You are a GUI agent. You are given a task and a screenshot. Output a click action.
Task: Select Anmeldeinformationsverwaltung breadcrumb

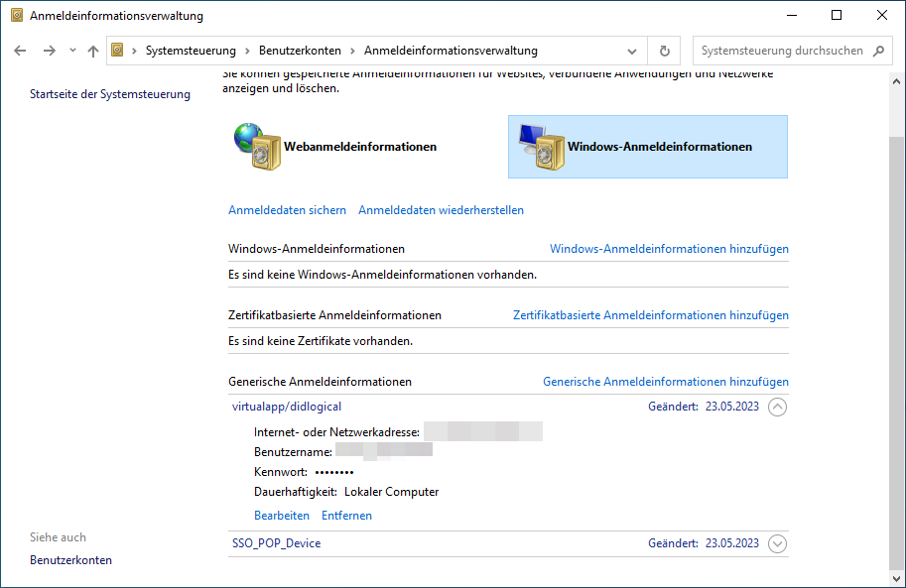pyautogui.click(x=451, y=51)
